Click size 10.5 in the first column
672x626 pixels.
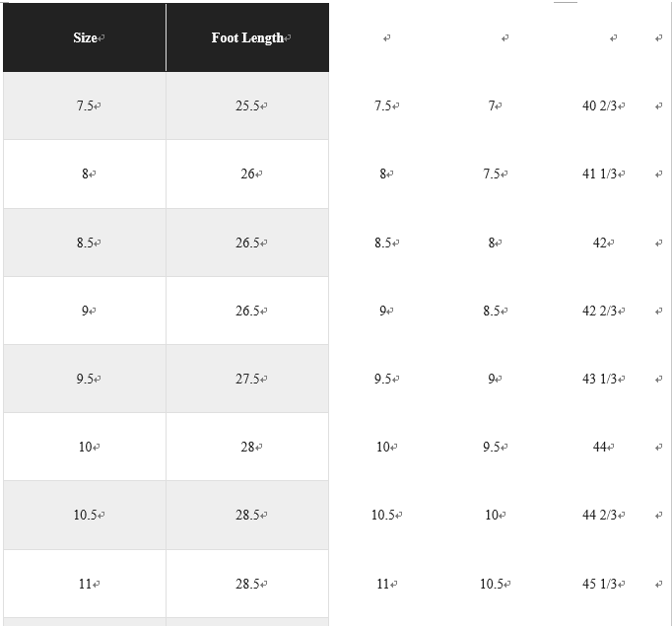[85, 515]
